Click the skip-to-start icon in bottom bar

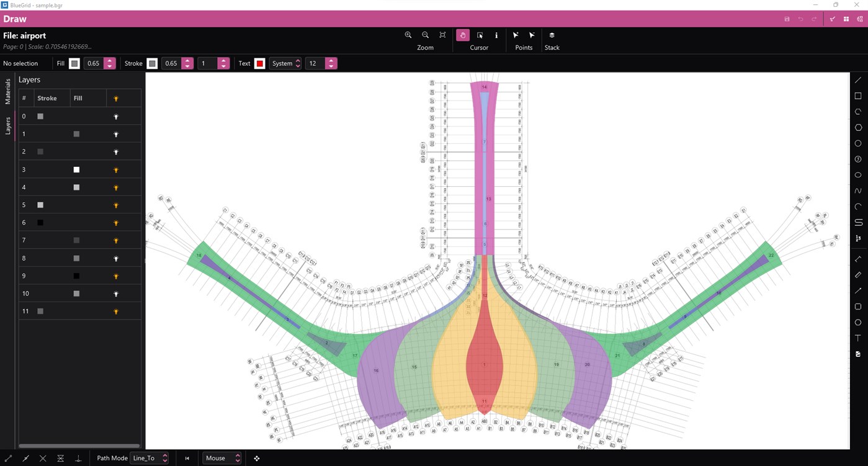pos(187,458)
